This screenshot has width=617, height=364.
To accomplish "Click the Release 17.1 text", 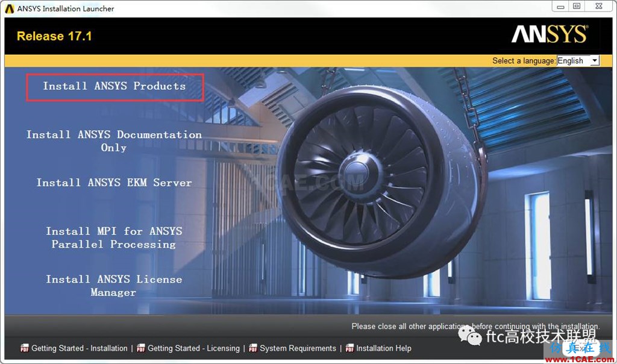I will tap(54, 36).
